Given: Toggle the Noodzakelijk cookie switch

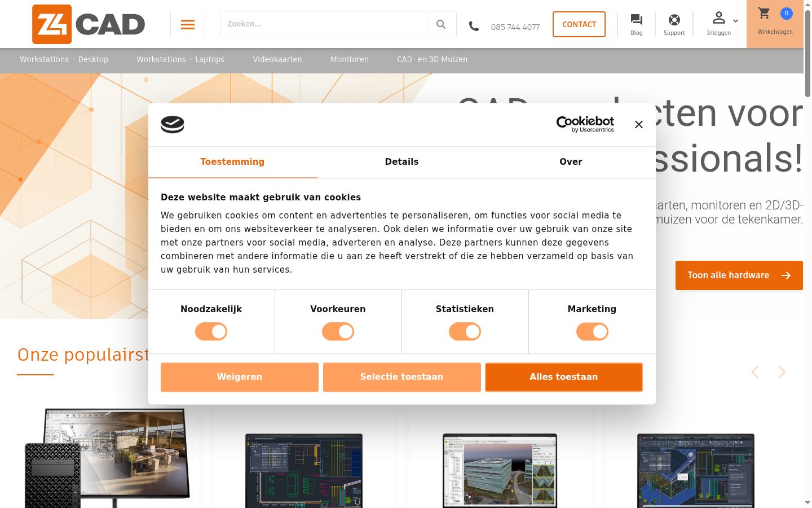Looking at the screenshot, I should [211, 331].
